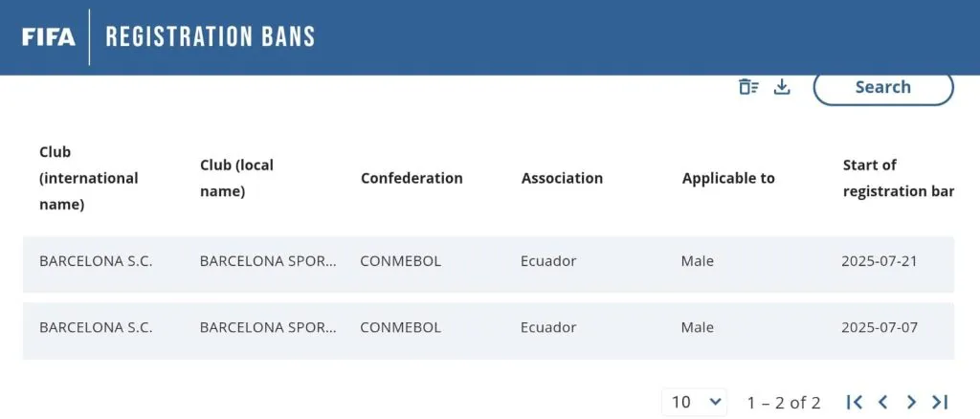
Task: Click the Registration Bans page title
Action: (x=210, y=36)
